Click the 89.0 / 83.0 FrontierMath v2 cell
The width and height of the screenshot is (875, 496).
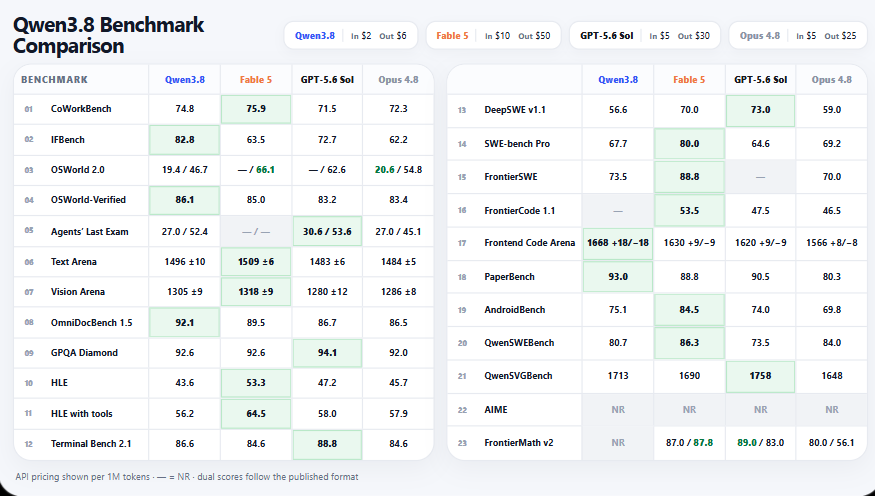(x=761, y=442)
